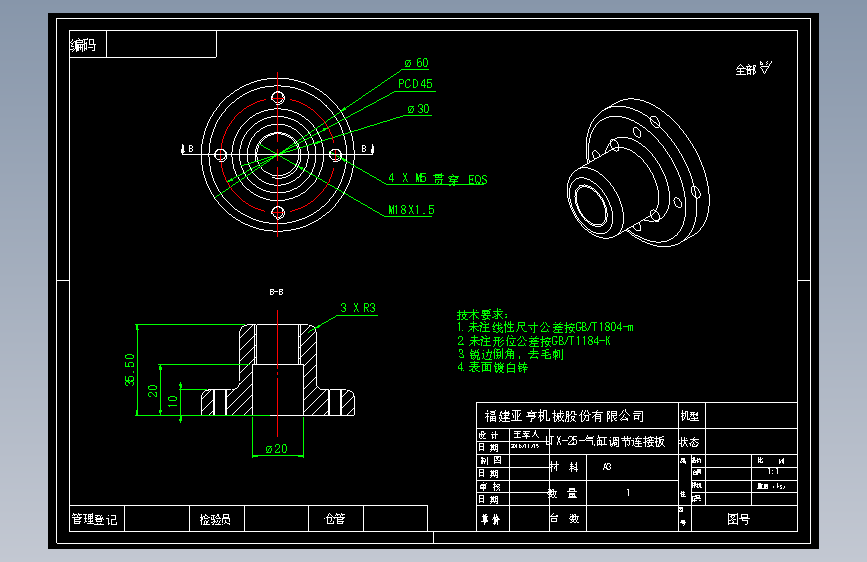Select the material value A3
The height and width of the screenshot is (562, 867).
pyautogui.click(x=607, y=467)
